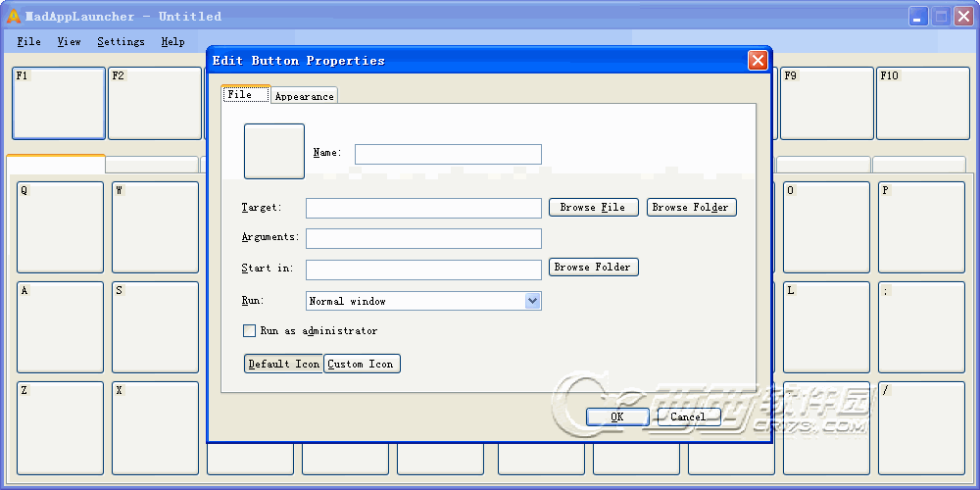Click the empty icon preview box beside Name
980x490 pixels.
[274, 151]
